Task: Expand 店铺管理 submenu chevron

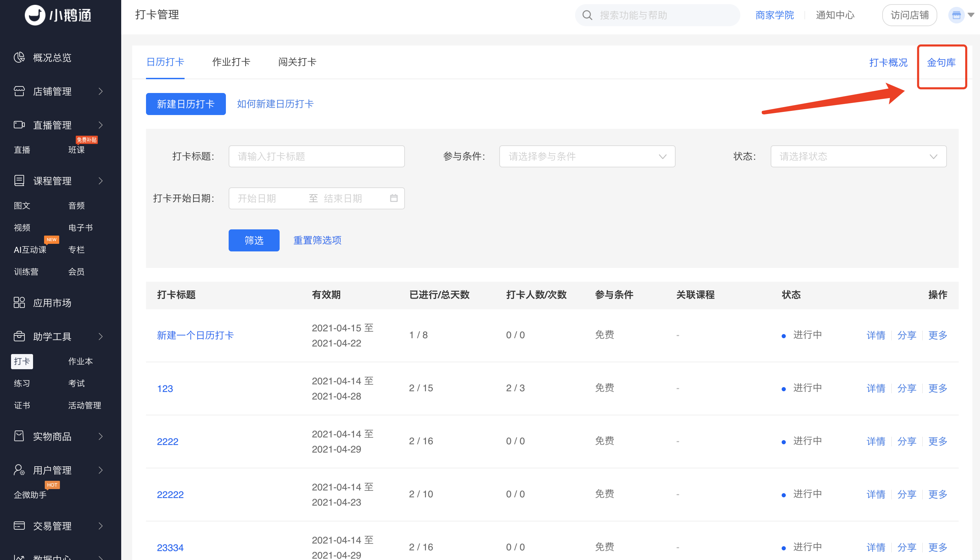Action: 101,91
